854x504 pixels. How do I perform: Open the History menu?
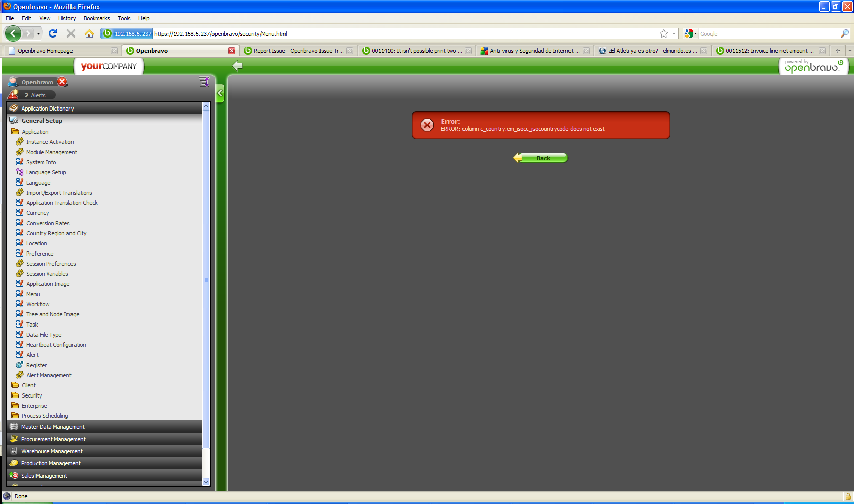pyautogui.click(x=67, y=18)
